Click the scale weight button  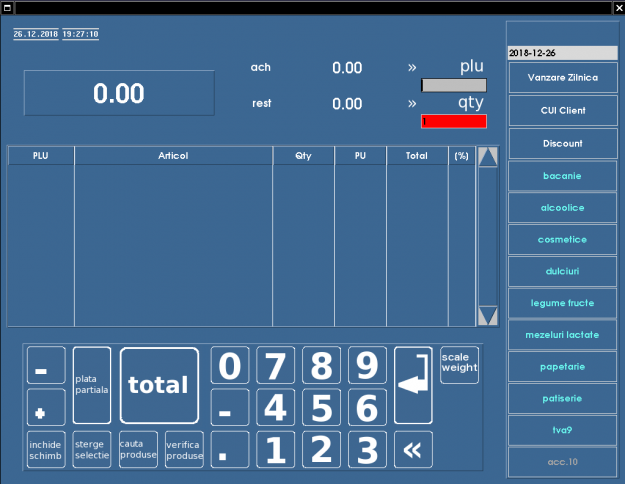tap(459, 364)
